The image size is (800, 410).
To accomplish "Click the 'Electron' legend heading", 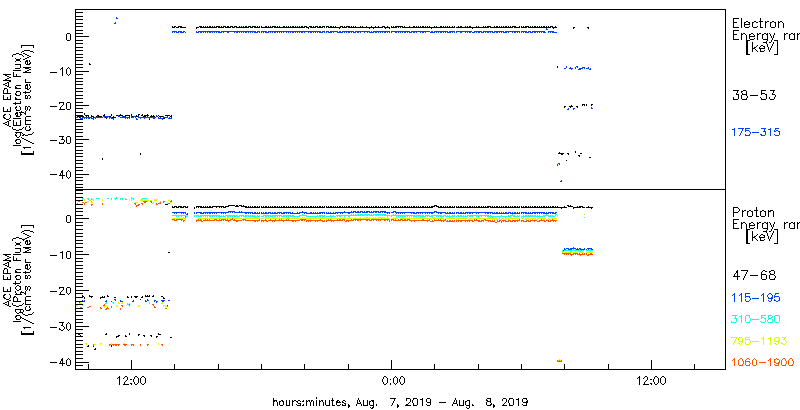I will [x=758, y=23].
